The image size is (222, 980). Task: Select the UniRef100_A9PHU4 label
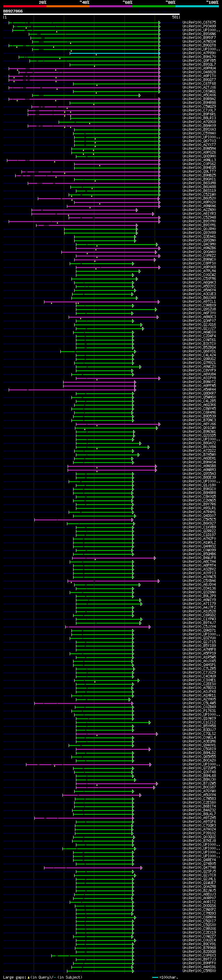199,68
